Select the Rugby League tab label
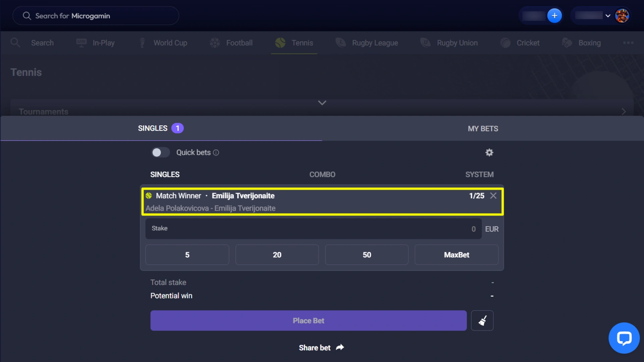644x362 pixels. [375, 43]
